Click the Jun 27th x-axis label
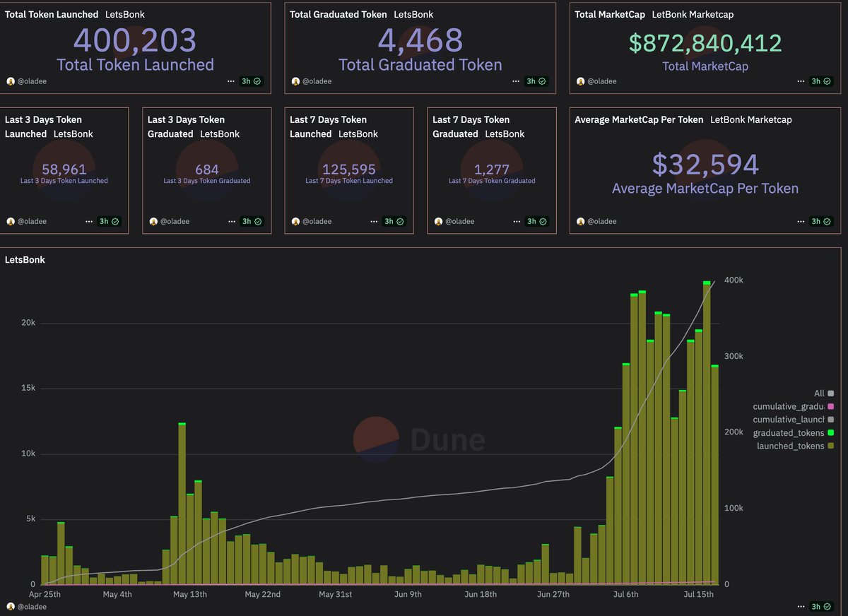The image size is (848, 616). click(x=553, y=594)
